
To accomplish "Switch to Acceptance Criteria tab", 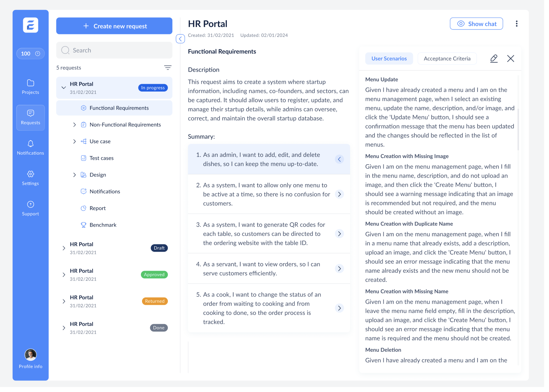I will 447,59.
